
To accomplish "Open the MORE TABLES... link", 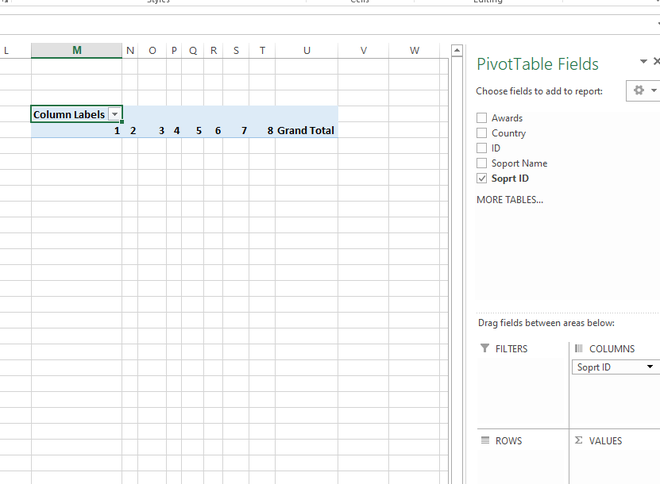I will (510, 199).
